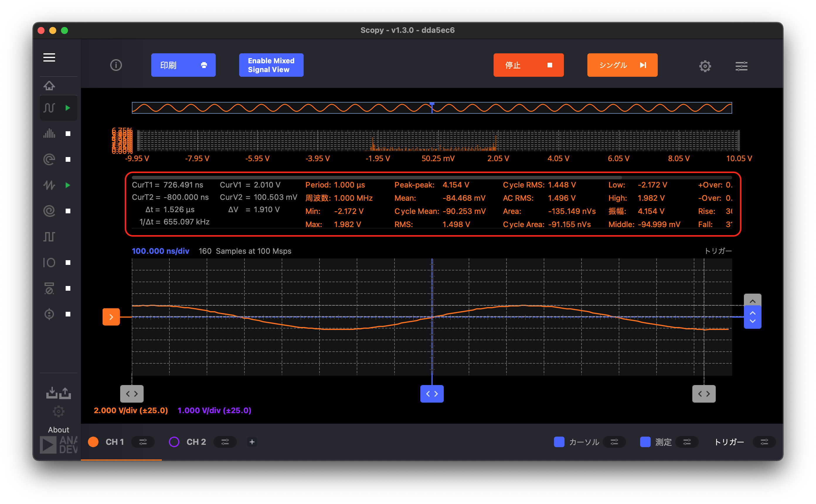
Task: Click the 印刷 print button
Action: (x=183, y=65)
